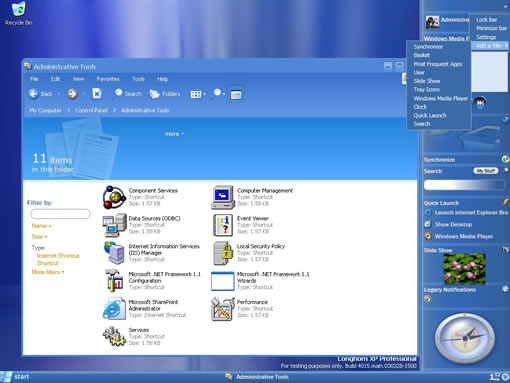510x383 pixels.
Task: Open the File menu
Action: coord(34,79)
